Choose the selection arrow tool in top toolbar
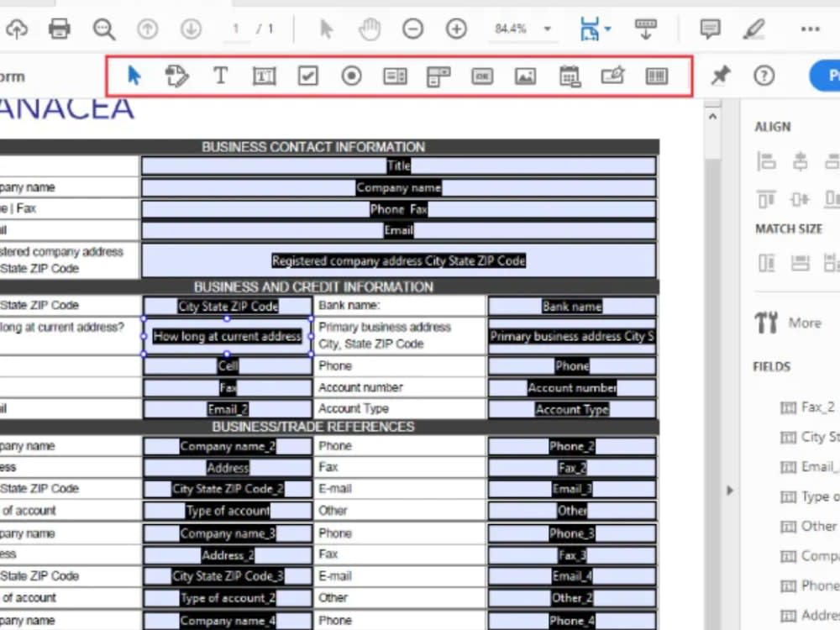The height and width of the screenshot is (630, 840). click(326, 29)
